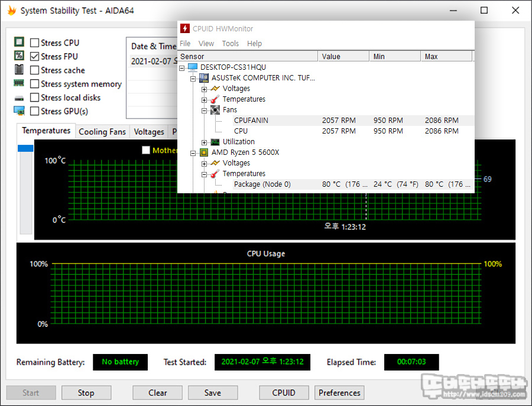The image size is (532, 406).
Task: Expand the Utilization node
Action: point(204,142)
